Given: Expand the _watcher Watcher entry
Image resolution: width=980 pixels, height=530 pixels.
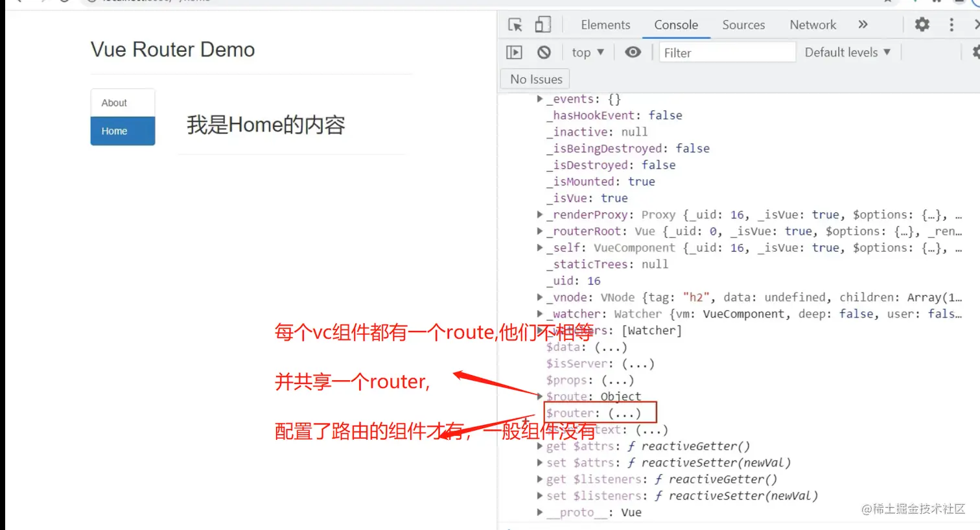Looking at the screenshot, I should tap(539, 314).
